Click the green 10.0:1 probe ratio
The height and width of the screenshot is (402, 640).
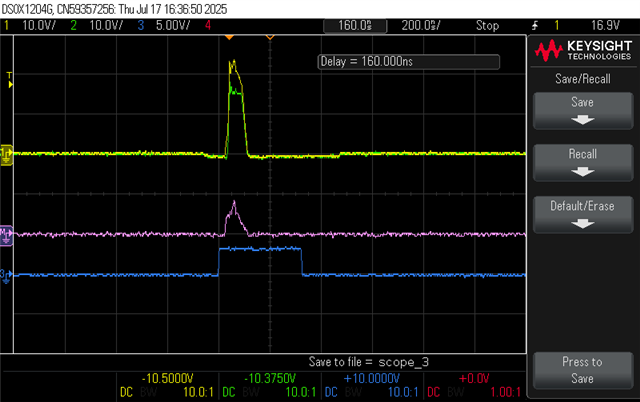pyautogui.click(x=301, y=392)
